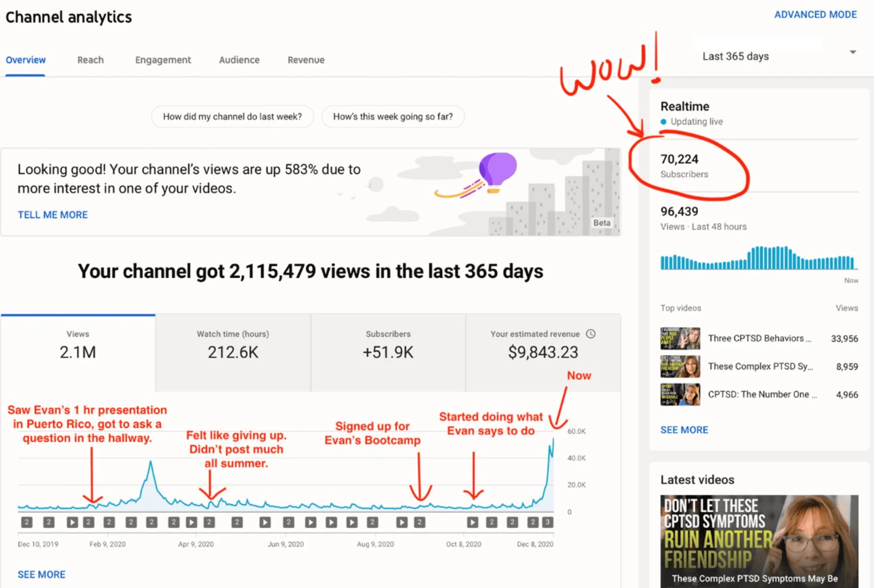Click the Realtime panel heading

685,106
